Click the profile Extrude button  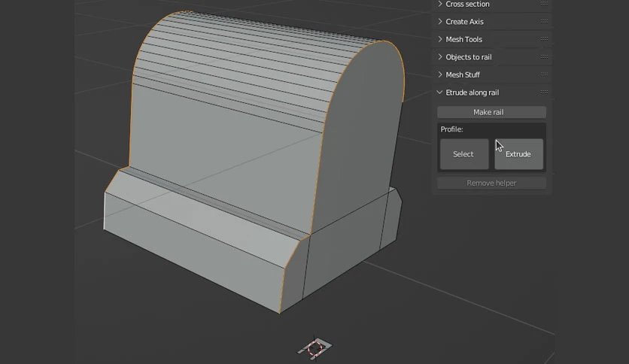[x=518, y=154]
